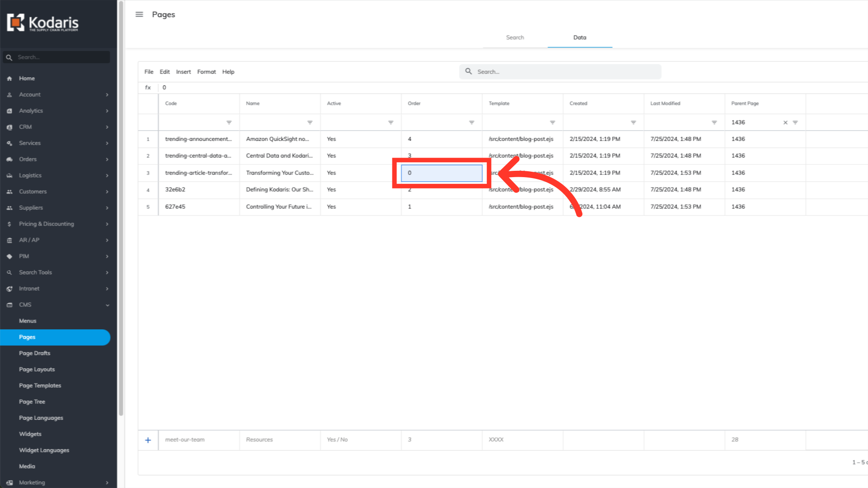
Task: Clear the Parent Page filter value
Action: (785, 122)
